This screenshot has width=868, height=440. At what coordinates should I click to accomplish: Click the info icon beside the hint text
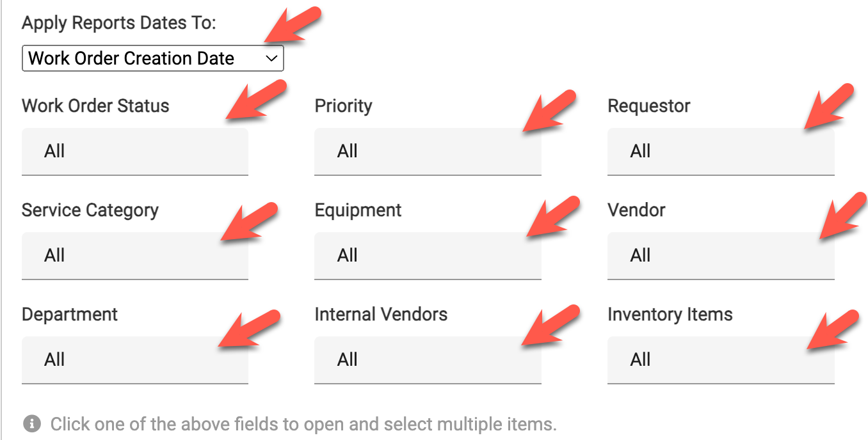(x=31, y=423)
